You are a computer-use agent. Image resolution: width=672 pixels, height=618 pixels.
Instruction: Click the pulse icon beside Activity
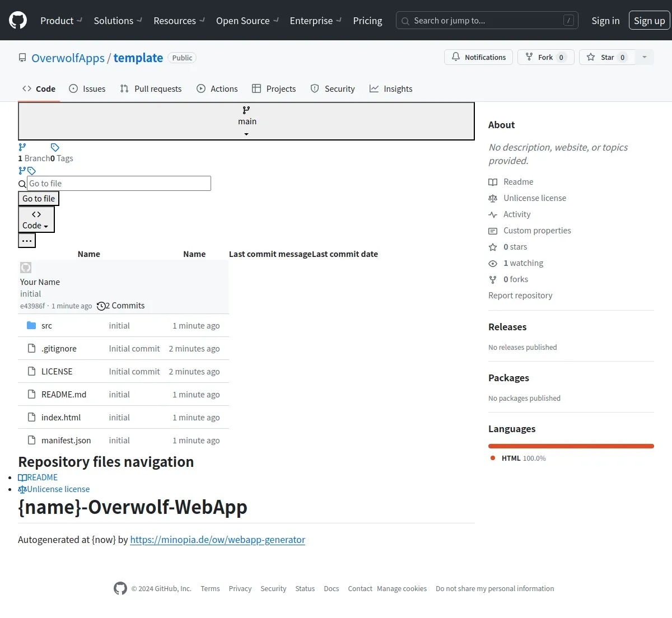pos(493,214)
